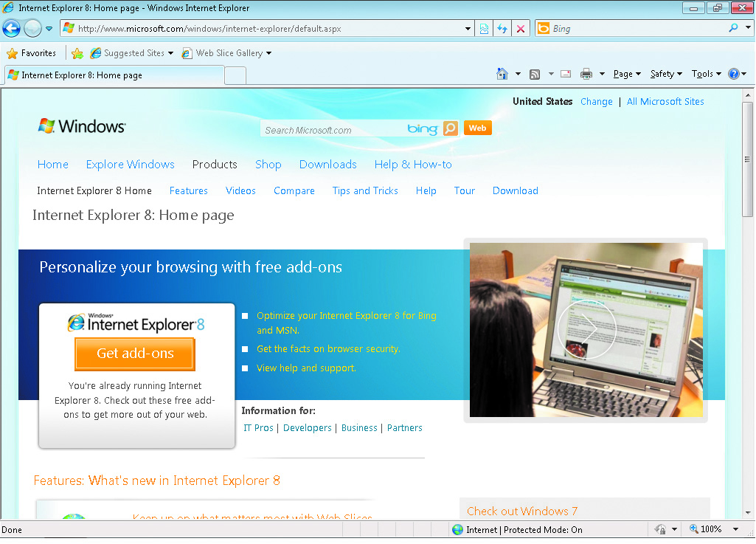Click the Forward navigation arrow button
The width and height of the screenshot is (756, 544).
coord(32,29)
